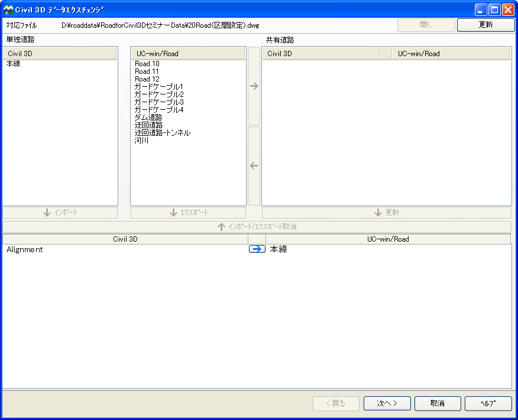Viewport: 518px width, 420px height.
Task: Select 迂回道路-トンネル list entry
Action: coord(163,133)
